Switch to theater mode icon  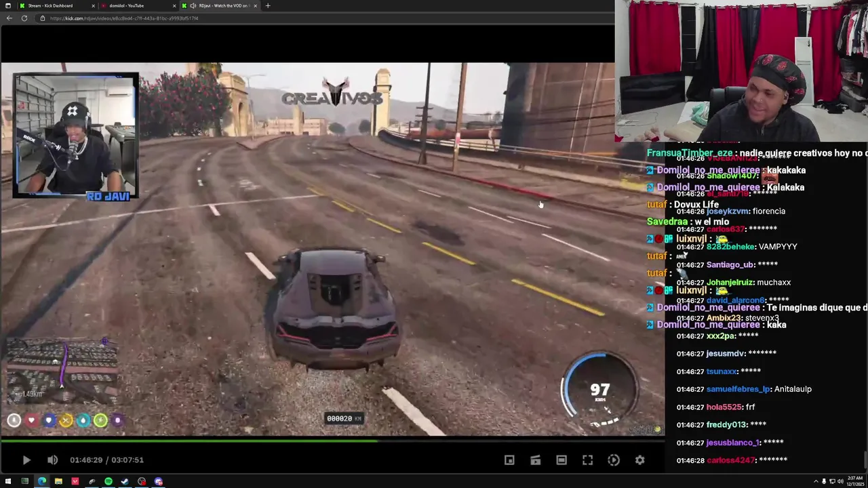point(561,460)
